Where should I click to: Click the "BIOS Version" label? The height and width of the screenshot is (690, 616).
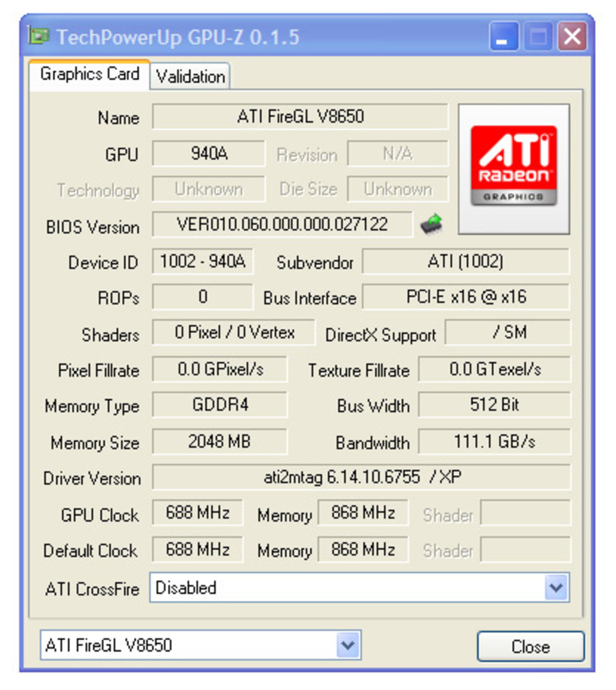[x=93, y=227]
